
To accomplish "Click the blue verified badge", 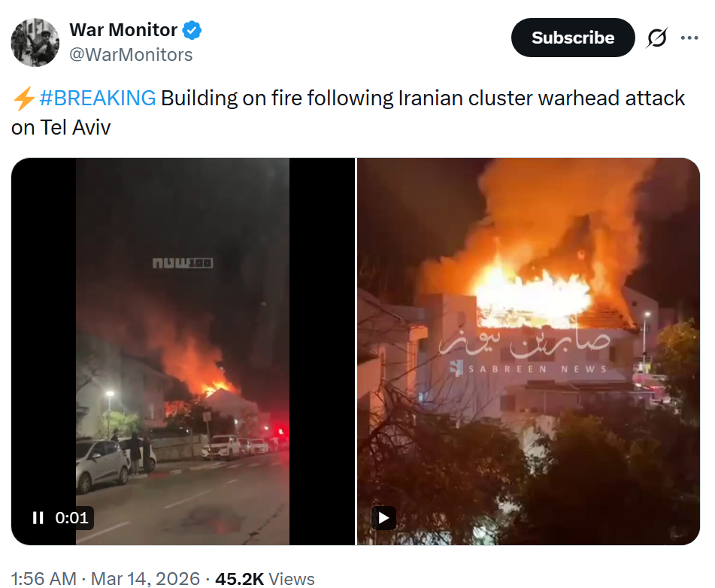I will tap(192, 30).
